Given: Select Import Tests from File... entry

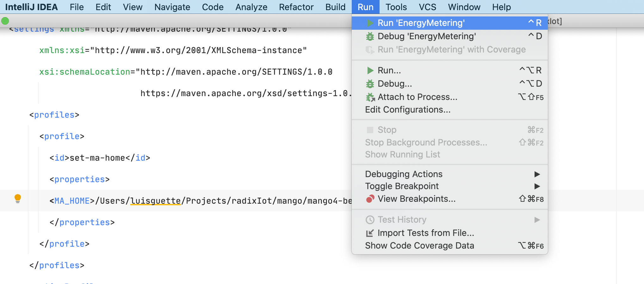Looking at the screenshot, I should pos(450,233).
